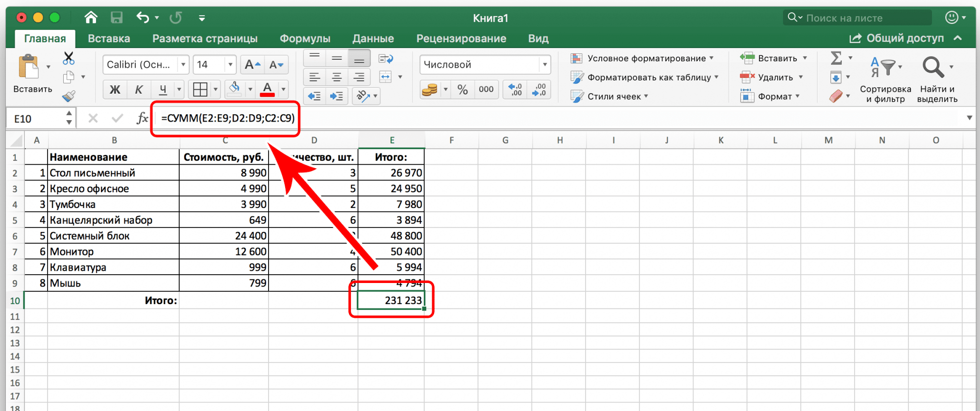This screenshot has height=411, width=980.
Task: Increase indent with the right indent icon
Action: point(337,96)
